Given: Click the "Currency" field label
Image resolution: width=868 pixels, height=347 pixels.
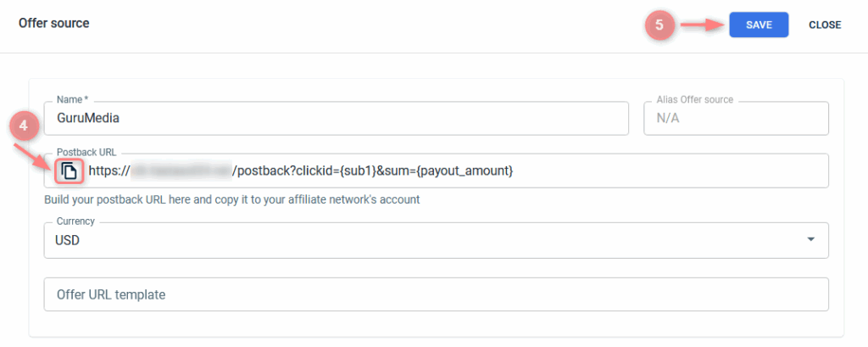Looking at the screenshot, I should pos(75,221).
